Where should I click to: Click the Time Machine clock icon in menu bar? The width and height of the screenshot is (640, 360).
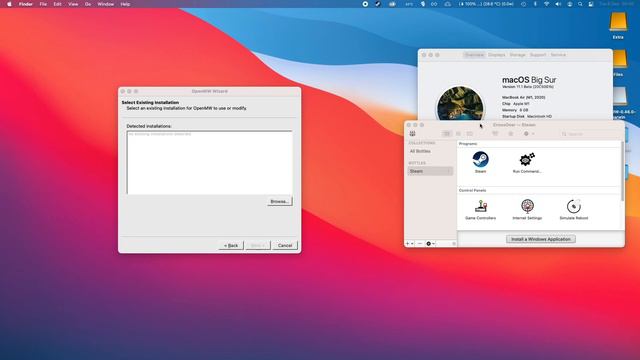tap(524, 4)
